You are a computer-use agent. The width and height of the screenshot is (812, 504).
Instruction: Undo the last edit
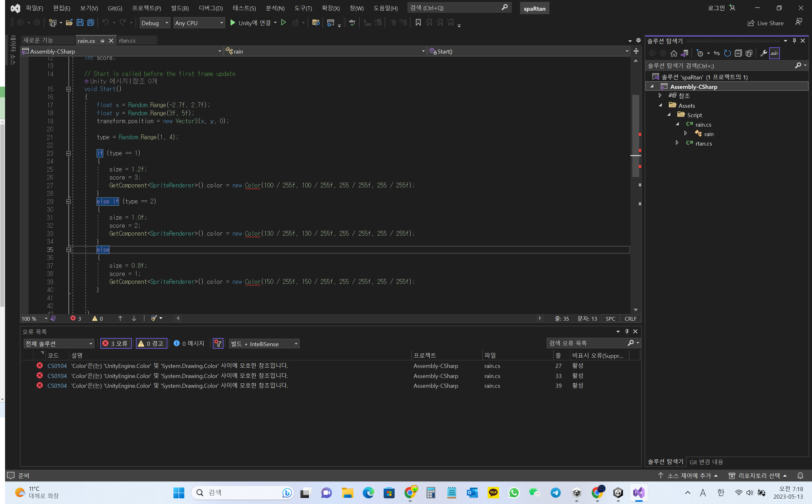105,23
